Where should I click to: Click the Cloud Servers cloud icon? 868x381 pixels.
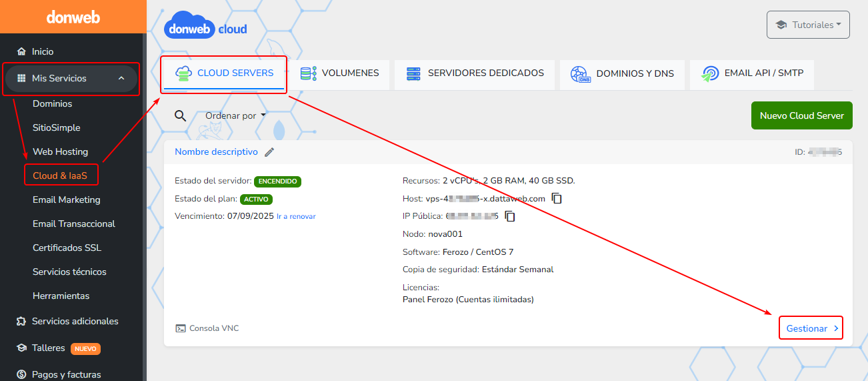(183, 73)
